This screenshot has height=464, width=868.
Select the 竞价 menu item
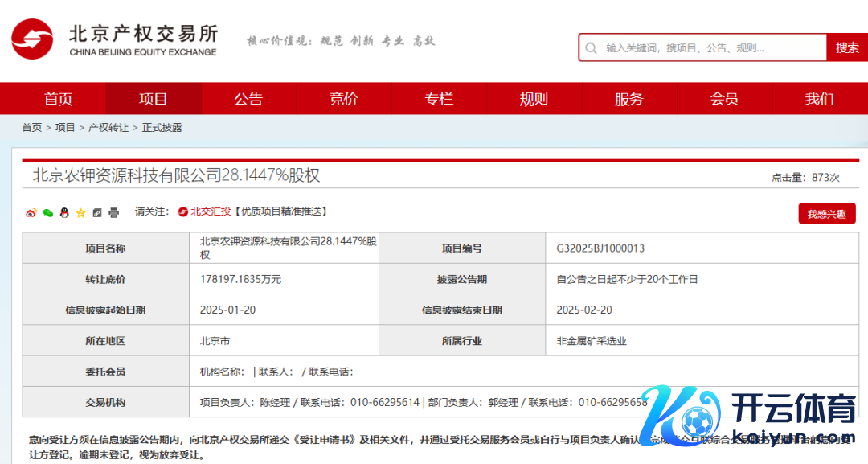coord(344,99)
